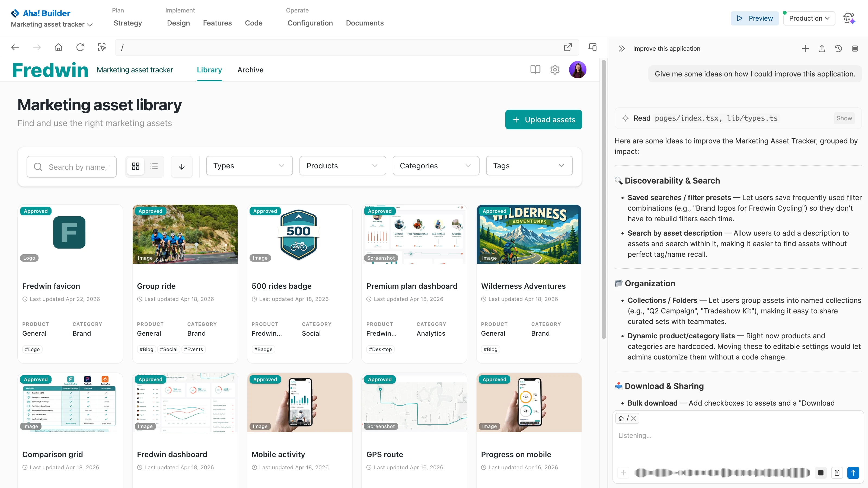Image resolution: width=868 pixels, height=488 pixels.
Task: Send the voice message with the blue arrow
Action: point(854,473)
